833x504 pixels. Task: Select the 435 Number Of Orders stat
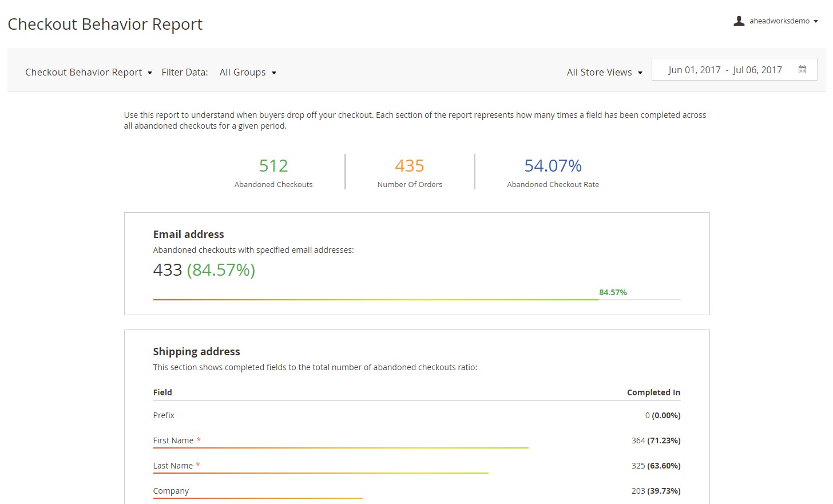(x=410, y=166)
